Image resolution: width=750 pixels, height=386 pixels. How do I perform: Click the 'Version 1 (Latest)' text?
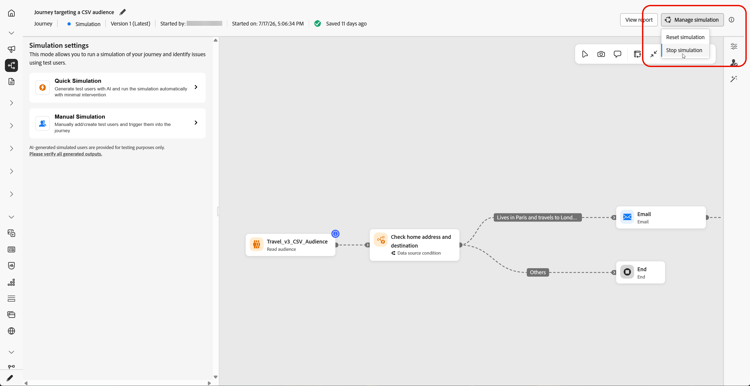tap(131, 23)
